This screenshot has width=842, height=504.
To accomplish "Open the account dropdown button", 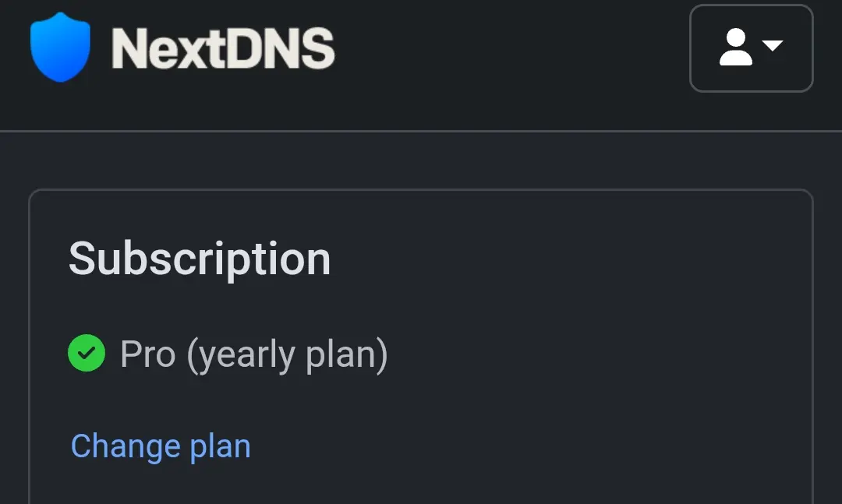I will pos(752,48).
